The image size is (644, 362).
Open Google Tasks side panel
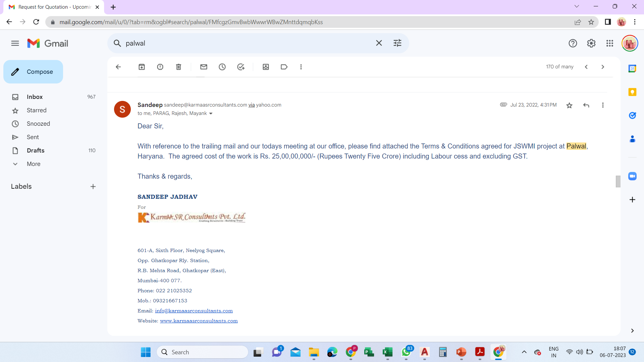coord(632,116)
